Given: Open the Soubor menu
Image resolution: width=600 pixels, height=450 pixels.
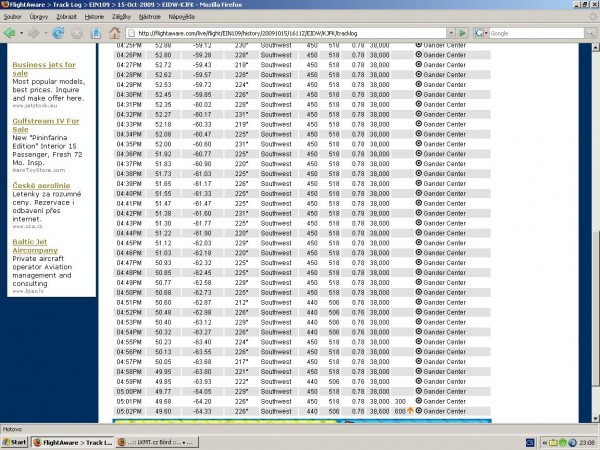Looking at the screenshot, I should tap(12, 17).
